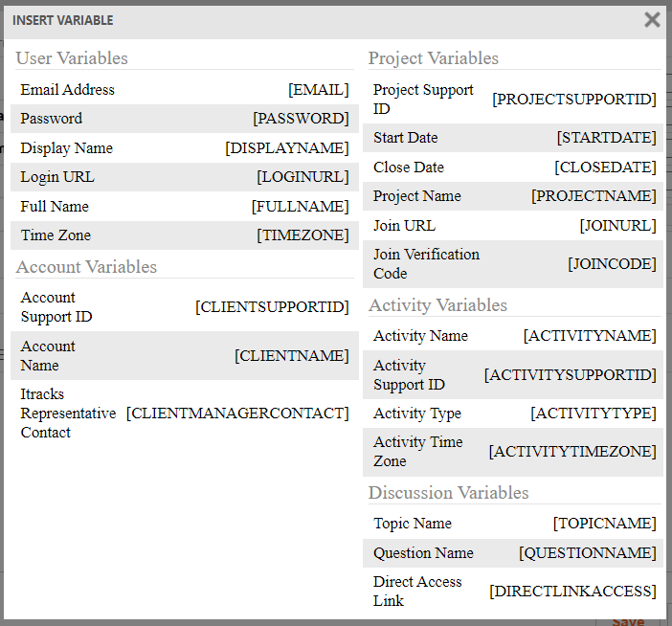
Task: Insert the Display Name variable
Action: 185,147
